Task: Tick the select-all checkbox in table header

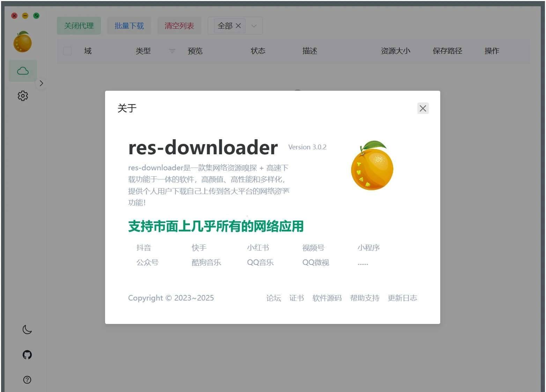Action: coord(67,51)
